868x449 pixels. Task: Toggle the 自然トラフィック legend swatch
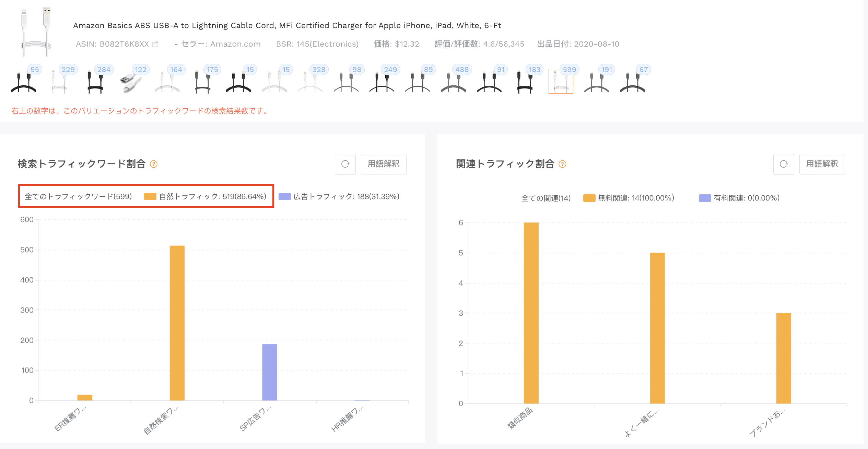pyautogui.click(x=150, y=196)
